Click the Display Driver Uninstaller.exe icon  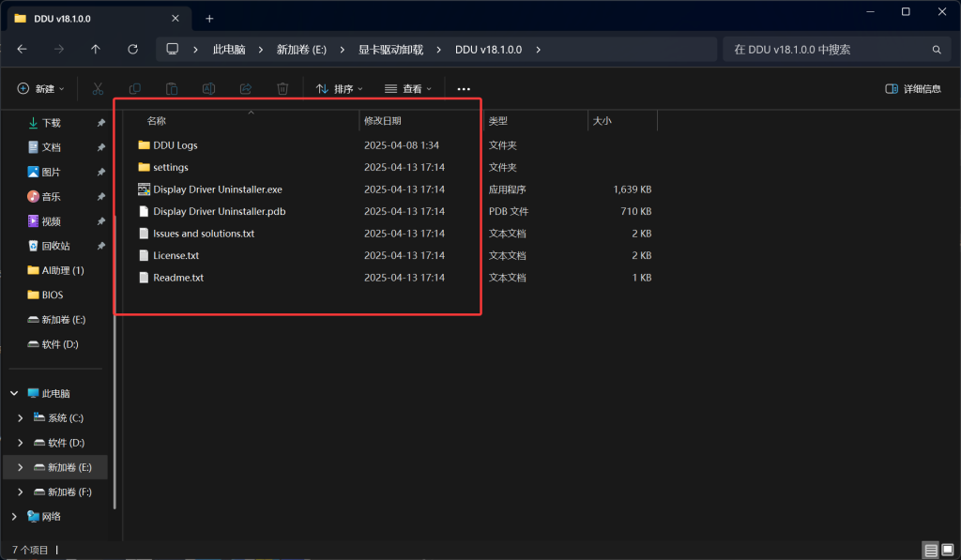pos(144,189)
